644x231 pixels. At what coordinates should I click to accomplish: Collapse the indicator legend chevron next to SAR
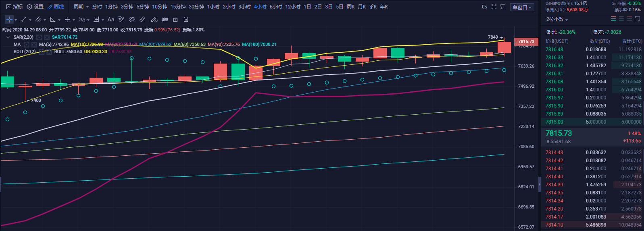(x=8, y=37)
